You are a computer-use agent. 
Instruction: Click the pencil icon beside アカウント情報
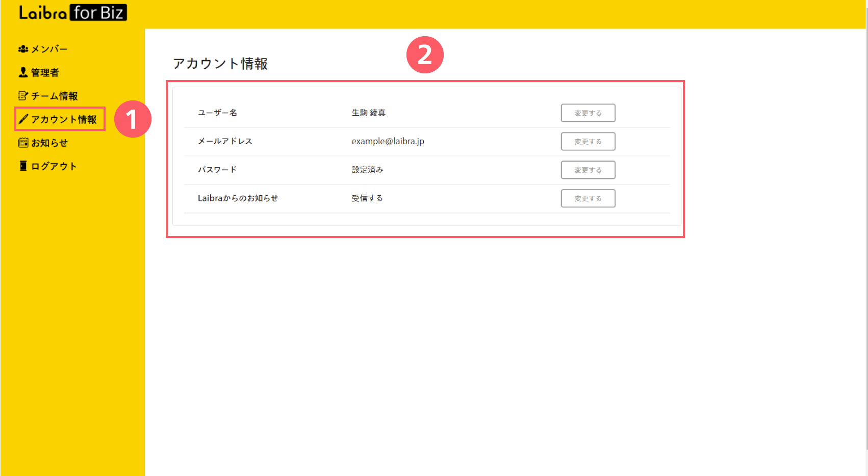click(x=23, y=119)
